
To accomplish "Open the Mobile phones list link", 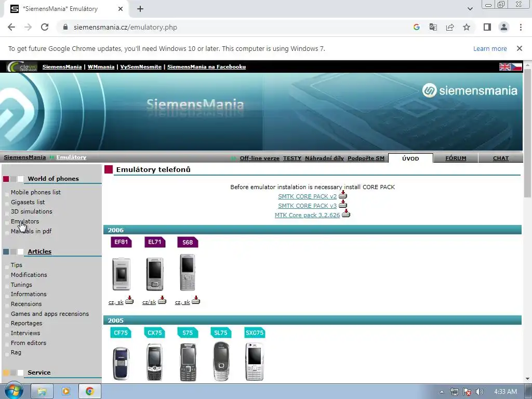I will point(36,192).
